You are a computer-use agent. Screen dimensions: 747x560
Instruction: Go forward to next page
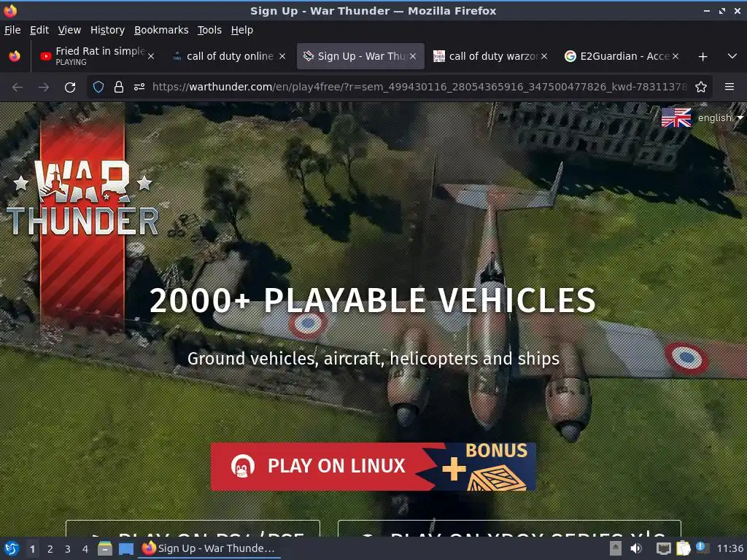click(x=44, y=87)
